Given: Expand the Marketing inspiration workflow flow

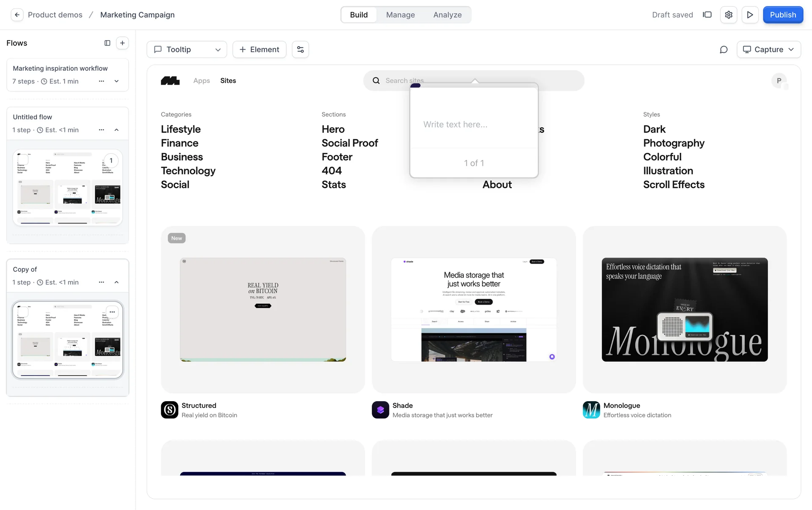Looking at the screenshot, I should 117,81.
